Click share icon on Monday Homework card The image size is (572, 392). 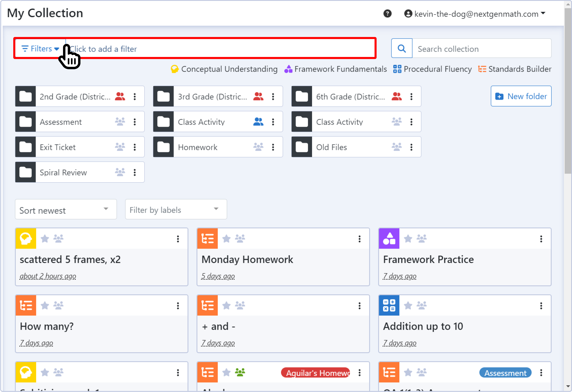tap(240, 238)
